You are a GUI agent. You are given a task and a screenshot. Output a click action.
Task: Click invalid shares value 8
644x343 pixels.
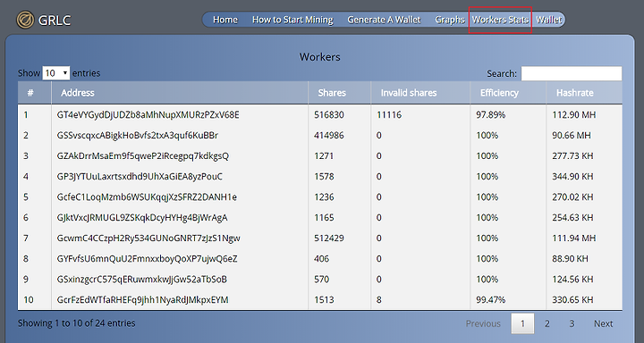(x=378, y=299)
